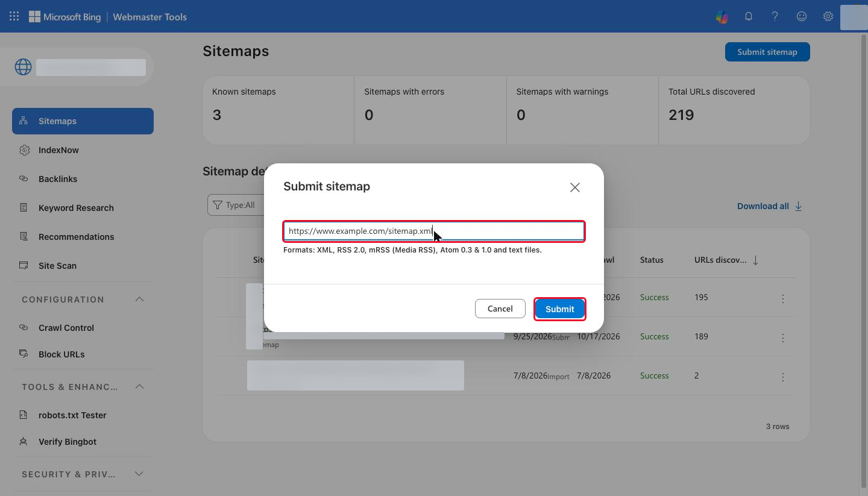This screenshot has height=496, width=868.
Task: Expand the Security & Privacy chevron
Action: click(139, 474)
